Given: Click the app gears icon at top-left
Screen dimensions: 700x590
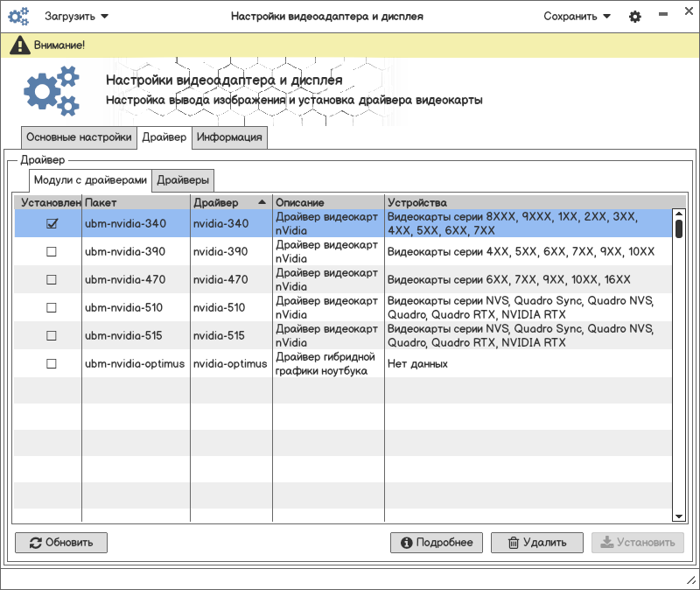Looking at the screenshot, I should coord(18,17).
